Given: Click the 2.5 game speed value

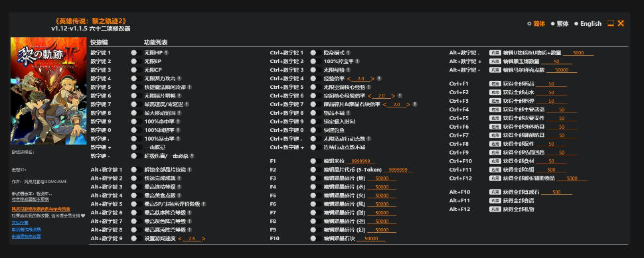Looking at the screenshot, I should (x=192, y=239).
